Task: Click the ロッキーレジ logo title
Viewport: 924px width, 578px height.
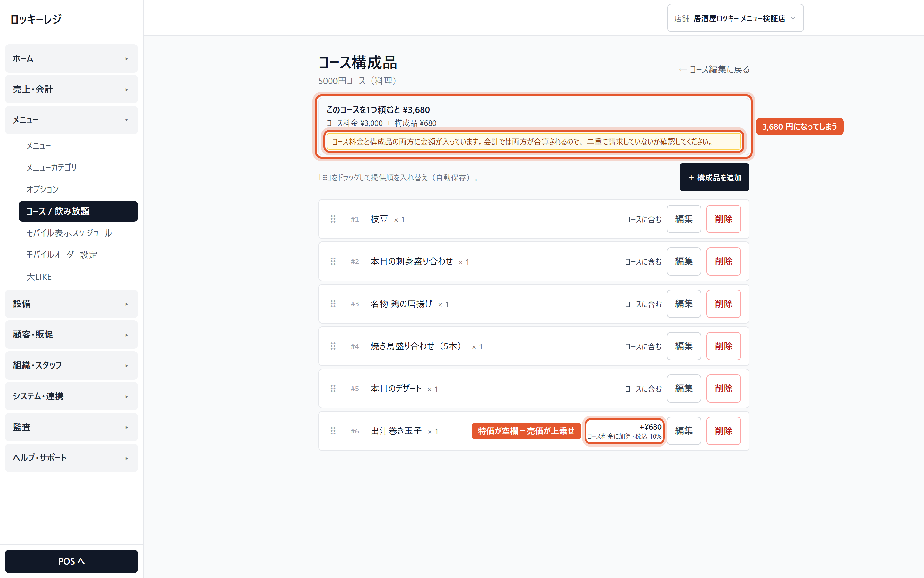Action: point(36,19)
